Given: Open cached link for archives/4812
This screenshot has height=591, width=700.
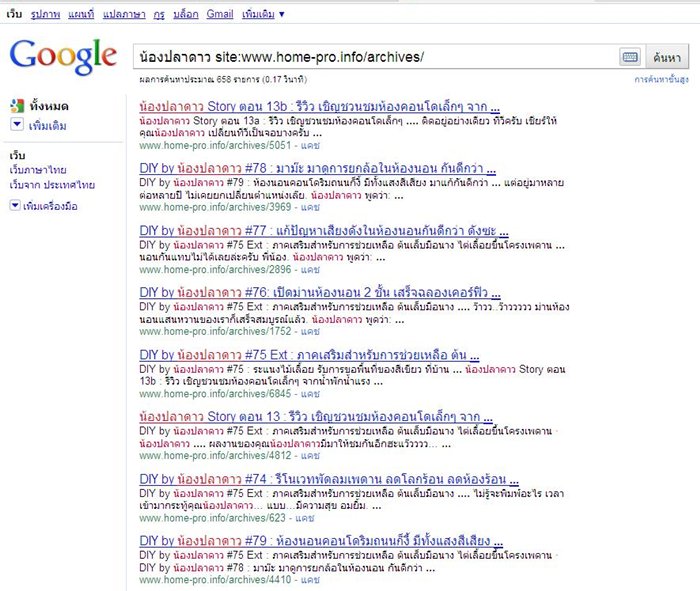Looking at the screenshot, I should click(310, 456).
